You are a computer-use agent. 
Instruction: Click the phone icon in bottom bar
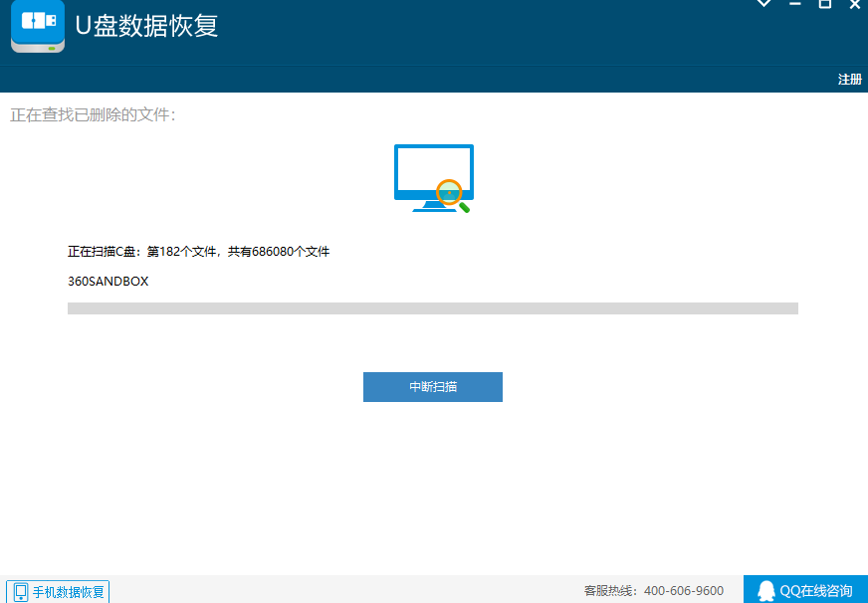pyautogui.click(x=21, y=592)
